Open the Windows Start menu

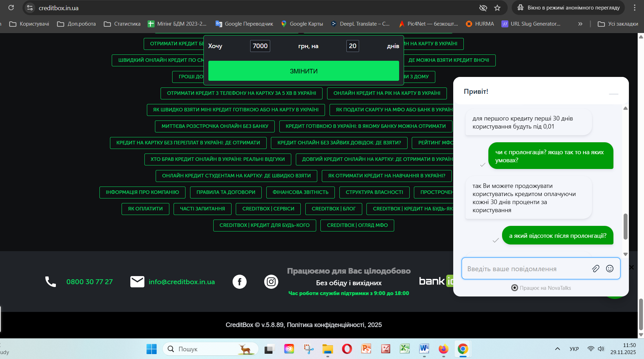151,349
